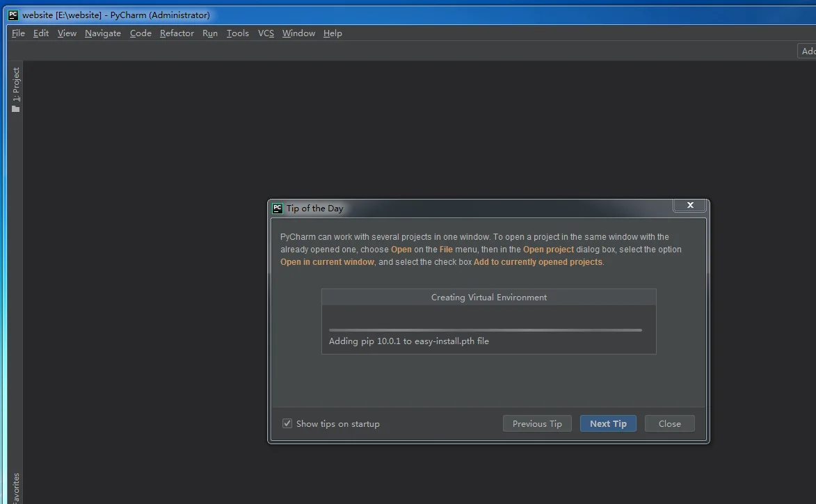This screenshot has width=816, height=504.
Task: Open the Window menu
Action: (x=298, y=33)
